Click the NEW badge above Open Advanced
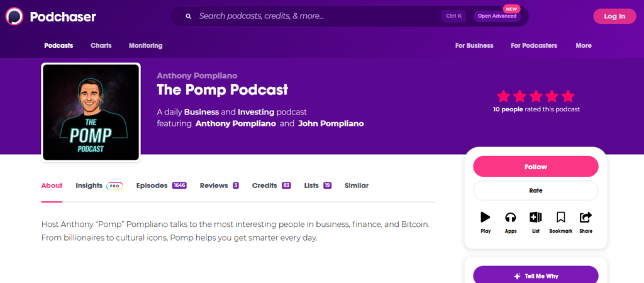The image size is (644, 283). (x=511, y=9)
